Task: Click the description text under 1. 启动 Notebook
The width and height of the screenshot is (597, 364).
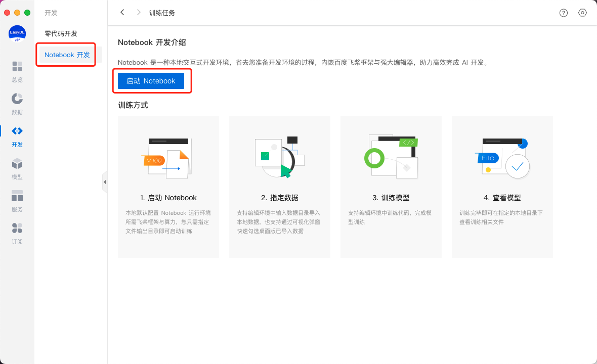Action: coord(168,222)
